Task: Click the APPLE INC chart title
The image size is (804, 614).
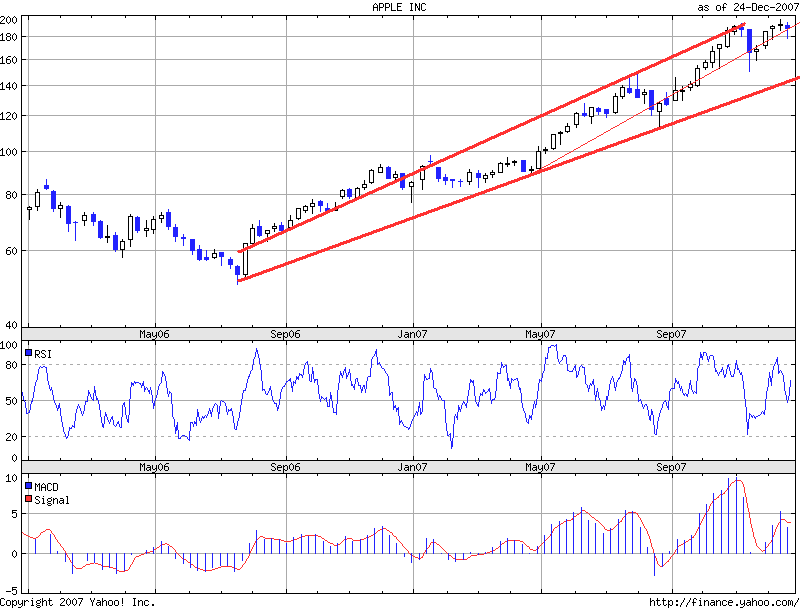Action: click(399, 7)
